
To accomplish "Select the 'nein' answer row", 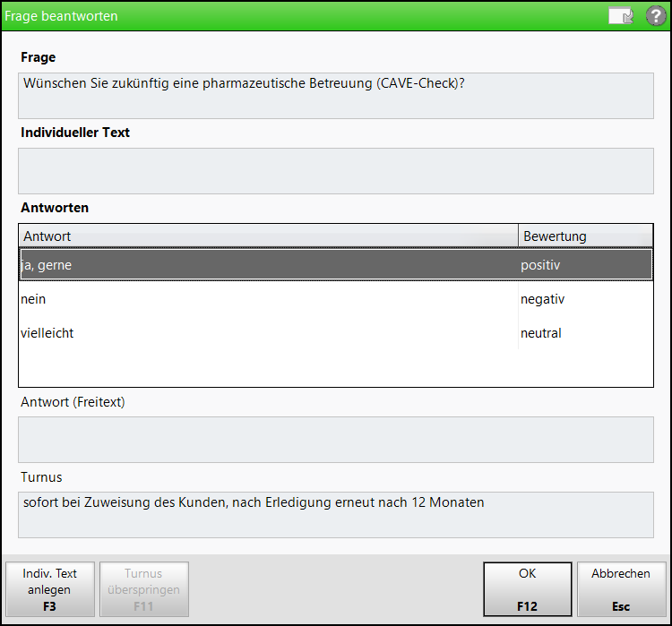I will (336, 298).
